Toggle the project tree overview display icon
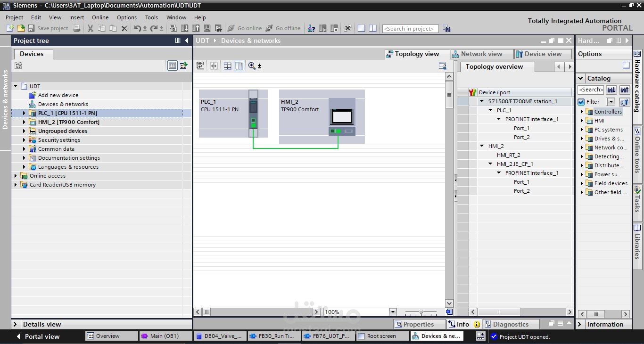644x344 pixels. (x=173, y=66)
